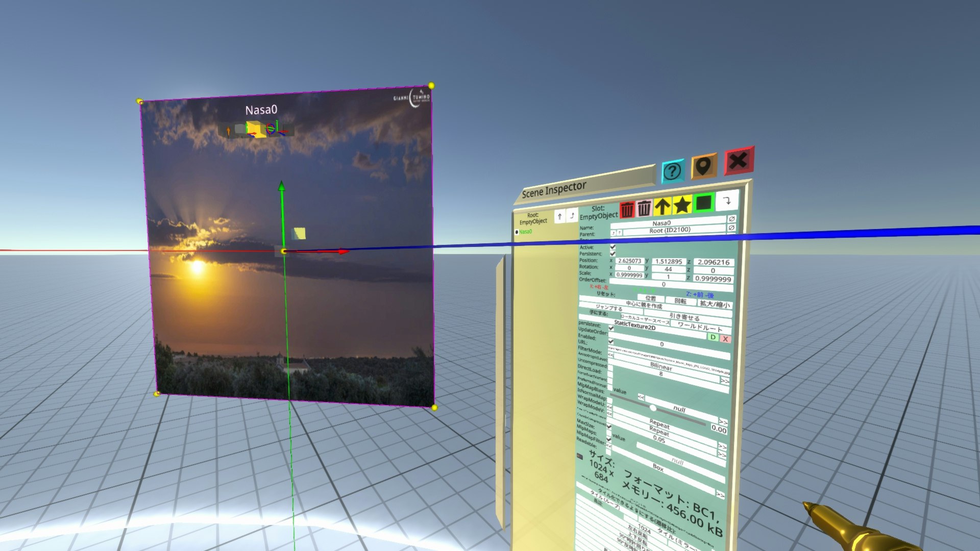Click the MipMapBias slider handle
Screen dimensions: 980x551
point(653,408)
